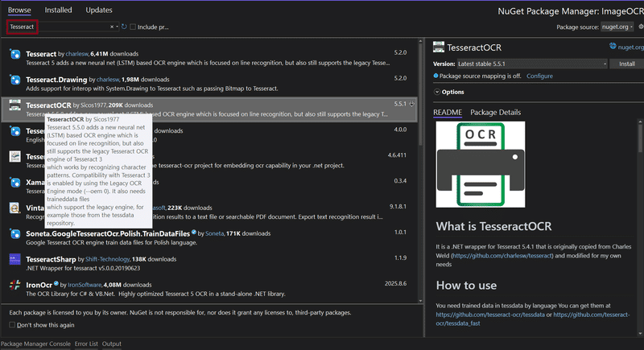Select the TesseractSharp package row
Screen dimensions: 644x350
click(209, 263)
